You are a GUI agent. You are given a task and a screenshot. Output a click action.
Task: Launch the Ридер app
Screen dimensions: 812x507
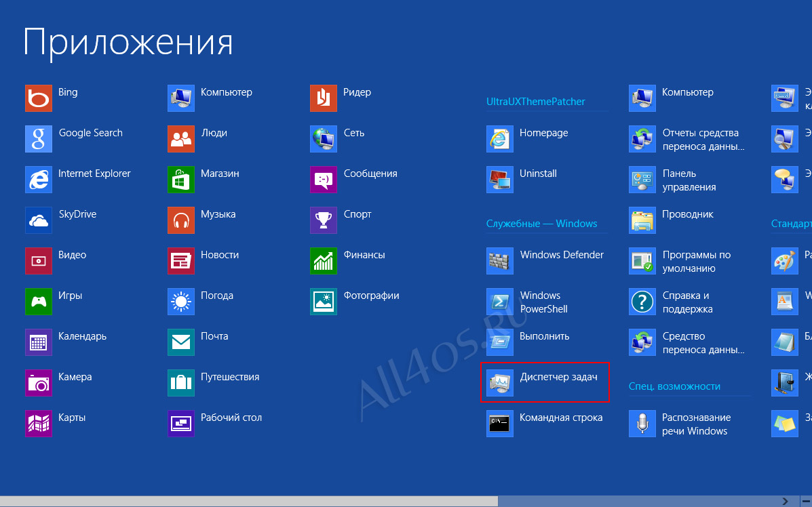323,98
